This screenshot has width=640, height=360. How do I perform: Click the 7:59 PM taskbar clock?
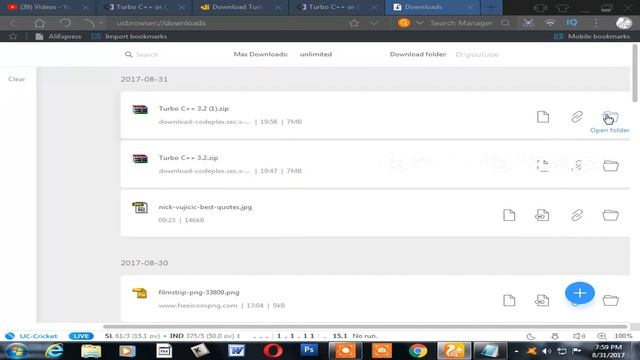pos(608,351)
